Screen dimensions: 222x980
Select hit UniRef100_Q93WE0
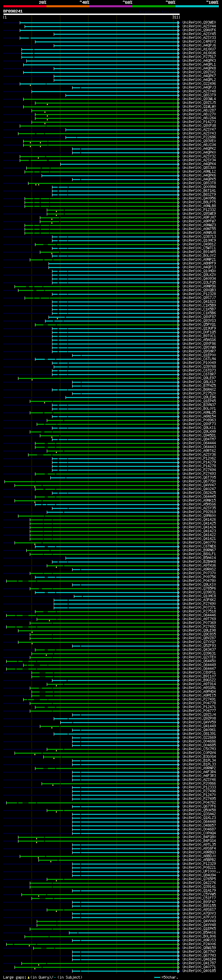(199, 23)
